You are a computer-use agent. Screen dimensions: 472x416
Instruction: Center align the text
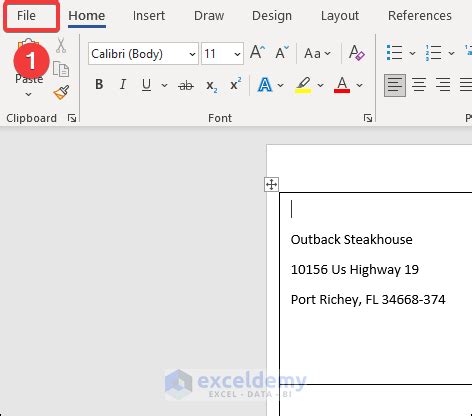click(419, 85)
